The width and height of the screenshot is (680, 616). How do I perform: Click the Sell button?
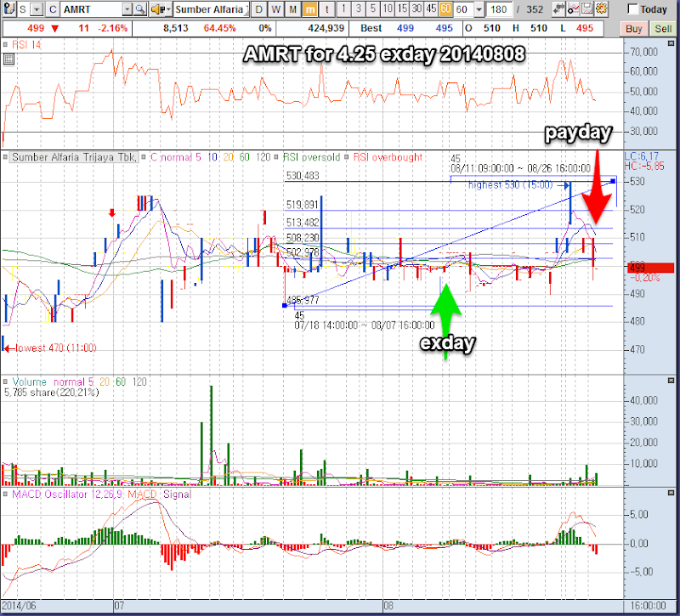click(663, 29)
